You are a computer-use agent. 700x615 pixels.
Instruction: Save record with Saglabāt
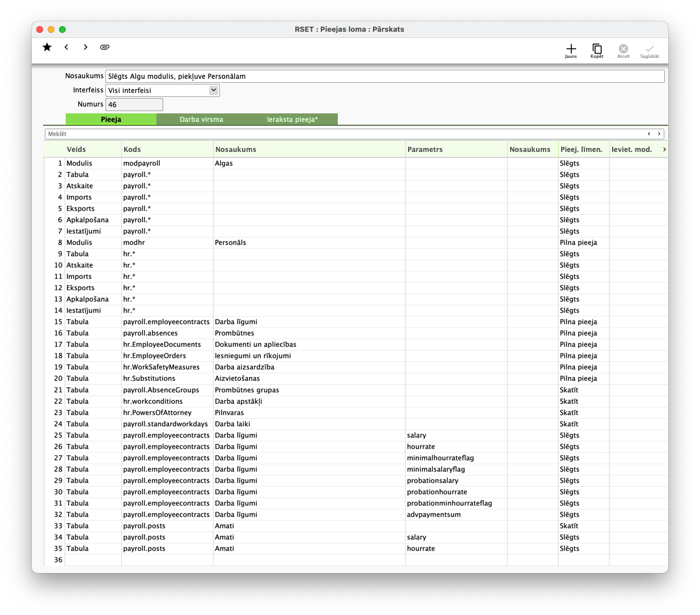tap(650, 50)
